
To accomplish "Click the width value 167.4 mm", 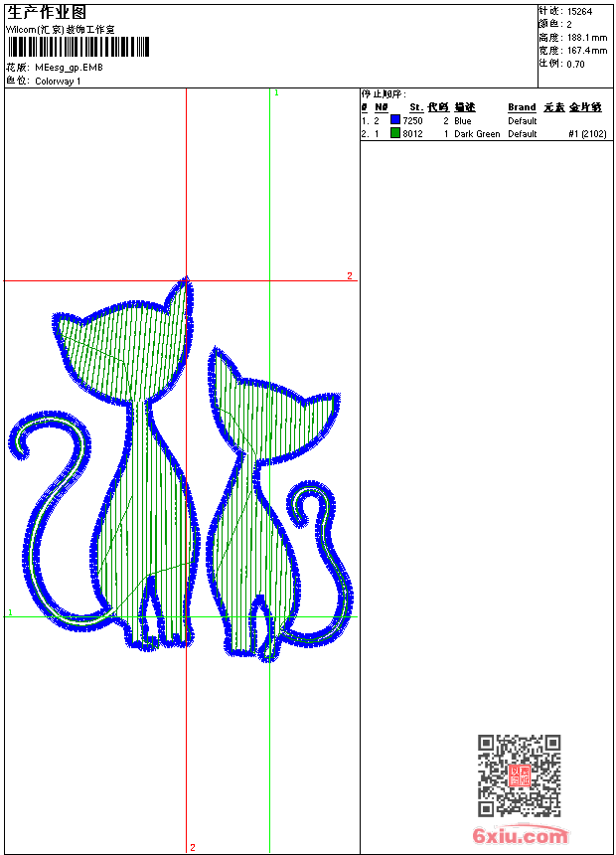I will 587,51.
